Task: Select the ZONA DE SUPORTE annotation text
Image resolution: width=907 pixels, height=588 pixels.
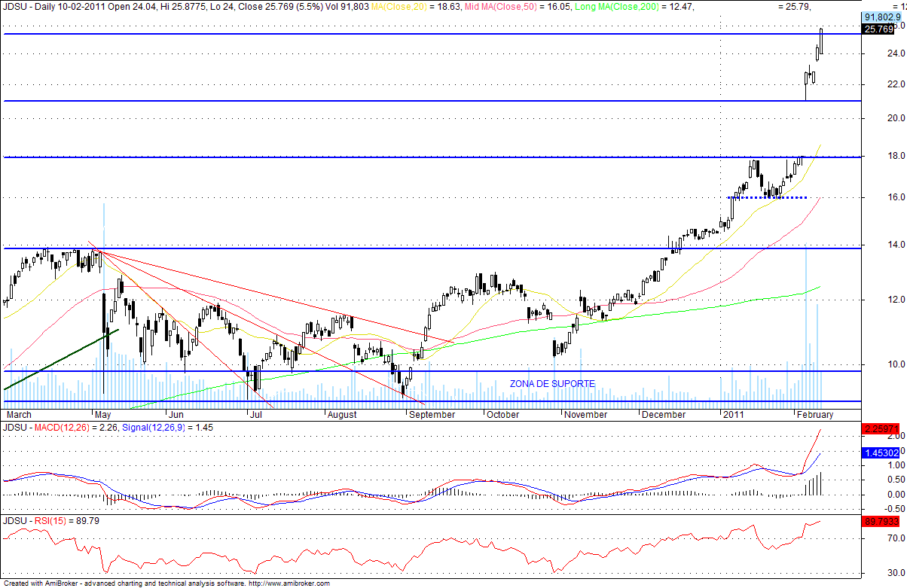Action: [552, 384]
